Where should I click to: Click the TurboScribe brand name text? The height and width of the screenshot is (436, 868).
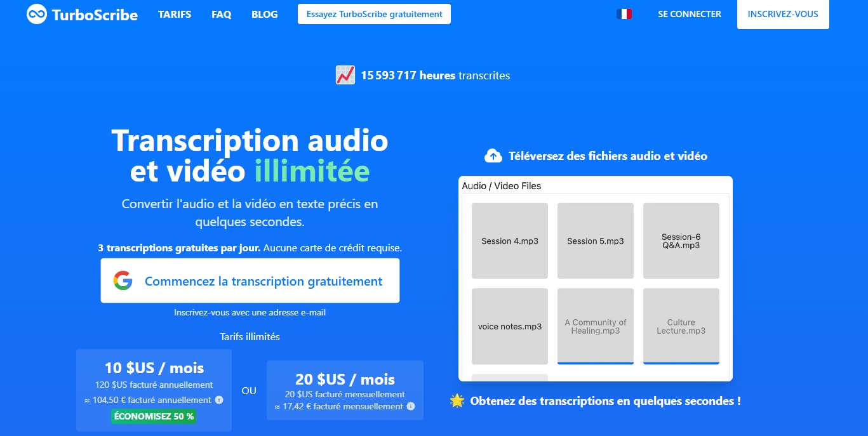tap(95, 15)
